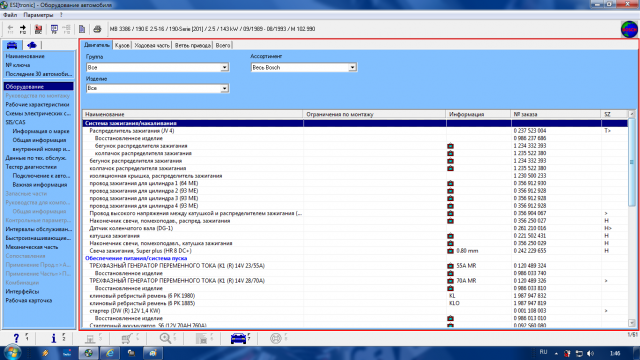
Task: Click the red ESC exit toolbar icon
Action: 38,29
